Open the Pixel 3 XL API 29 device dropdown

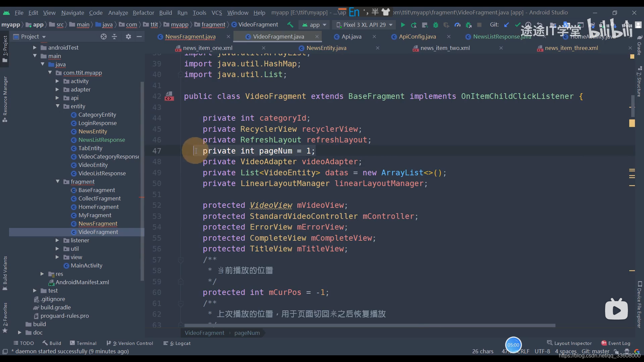(x=364, y=25)
